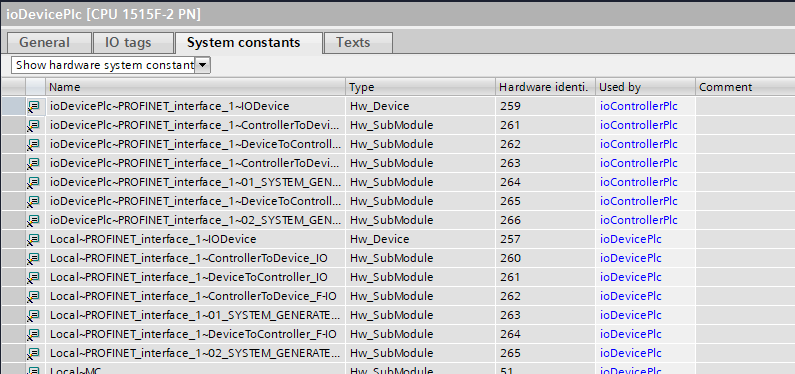795x374 pixels.
Task: Open ioControllerPlc link in row 259
Action: coord(639,106)
